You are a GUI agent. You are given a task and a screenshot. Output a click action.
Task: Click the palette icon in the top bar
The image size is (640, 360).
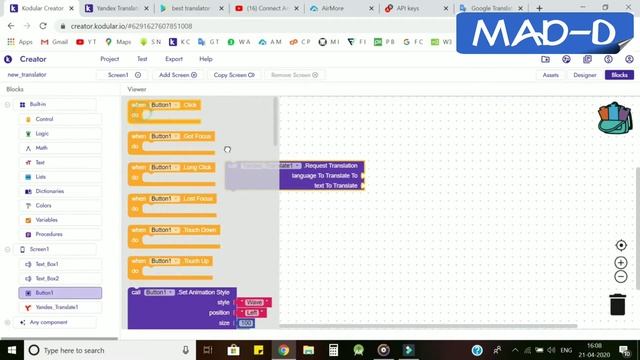point(566,59)
